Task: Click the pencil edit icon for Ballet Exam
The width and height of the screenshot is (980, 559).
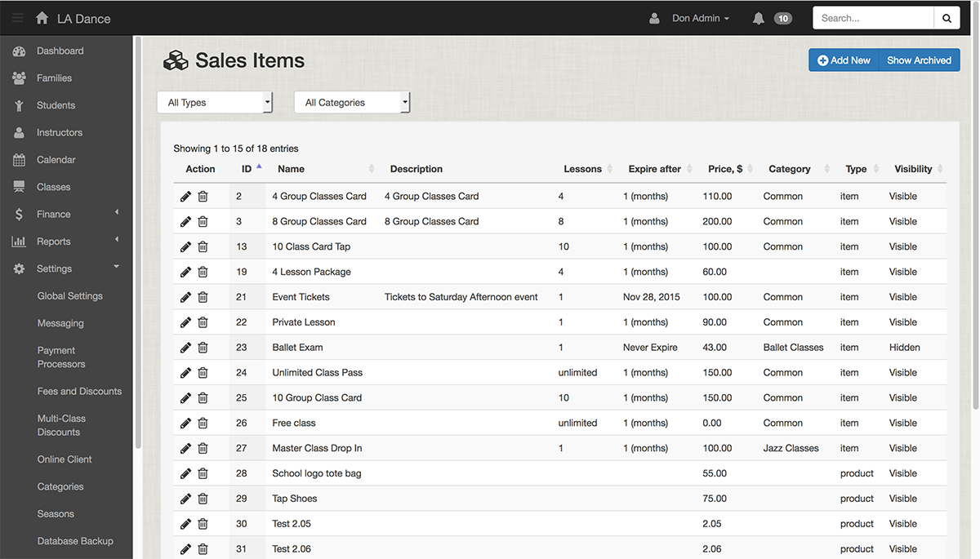Action: (185, 347)
